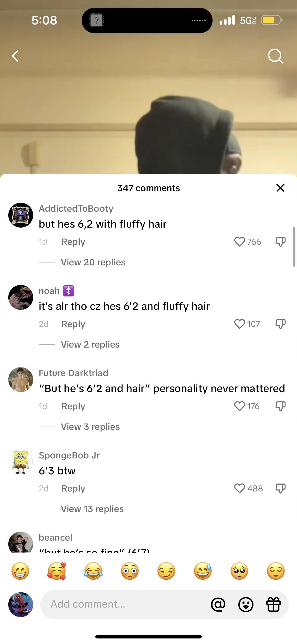The height and width of the screenshot is (644, 297).
Task: Expand View 3 replies under Future Darktriad
Action: coord(90,427)
